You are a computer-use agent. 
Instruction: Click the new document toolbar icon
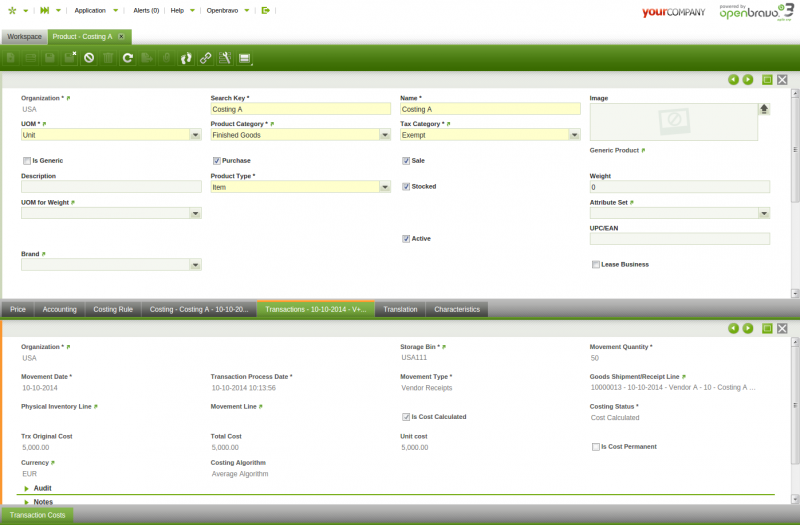click(11, 58)
